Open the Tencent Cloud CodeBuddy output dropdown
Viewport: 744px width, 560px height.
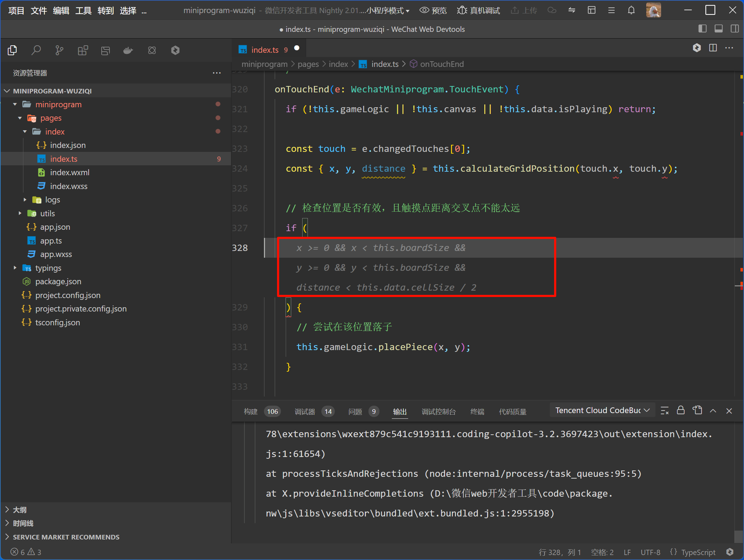(x=602, y=410)
